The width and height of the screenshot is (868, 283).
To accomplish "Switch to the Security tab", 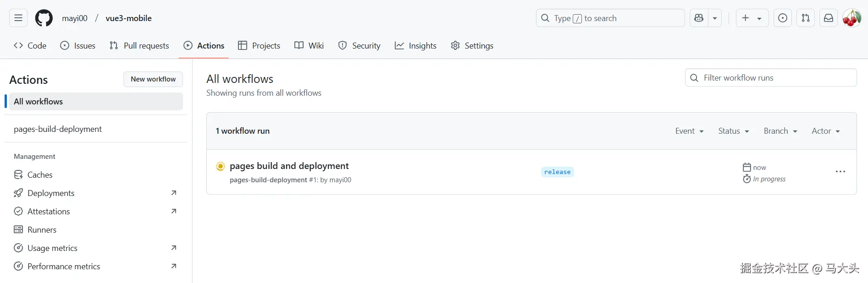I will coord(359,45).
